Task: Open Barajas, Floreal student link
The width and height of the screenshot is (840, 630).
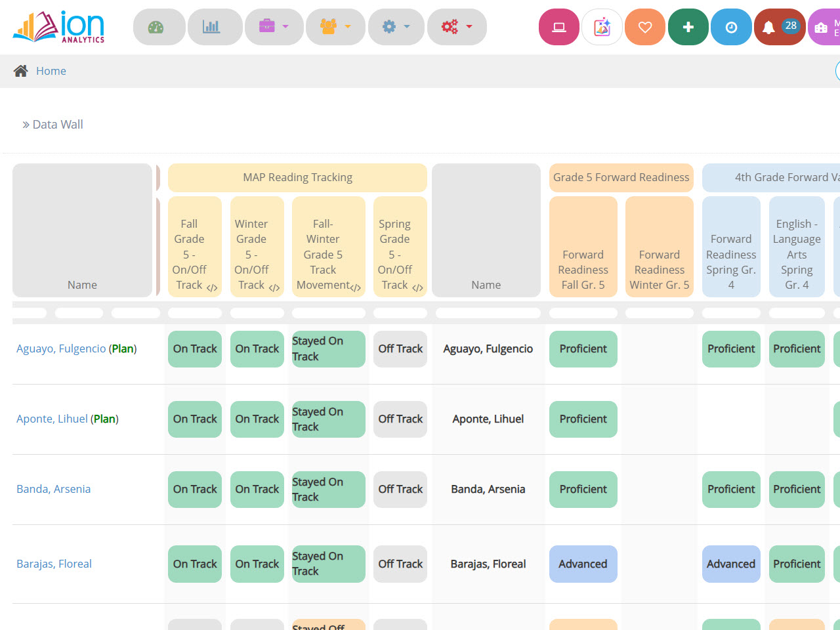Action: tap(54, 564)
